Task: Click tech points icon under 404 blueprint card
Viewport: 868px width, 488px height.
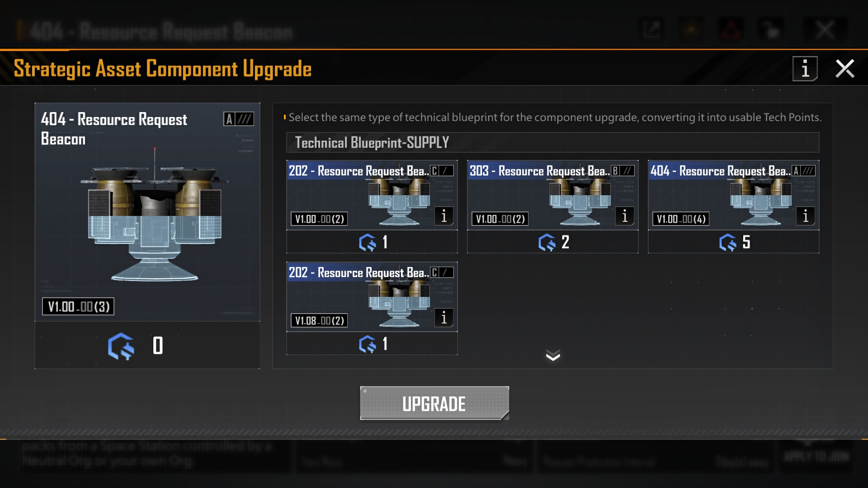Action: (x=728, y=242)
